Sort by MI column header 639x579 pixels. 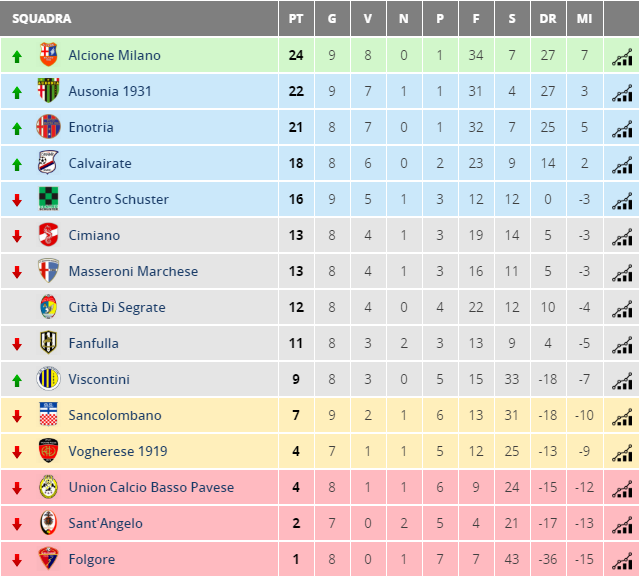click(584, 19)
